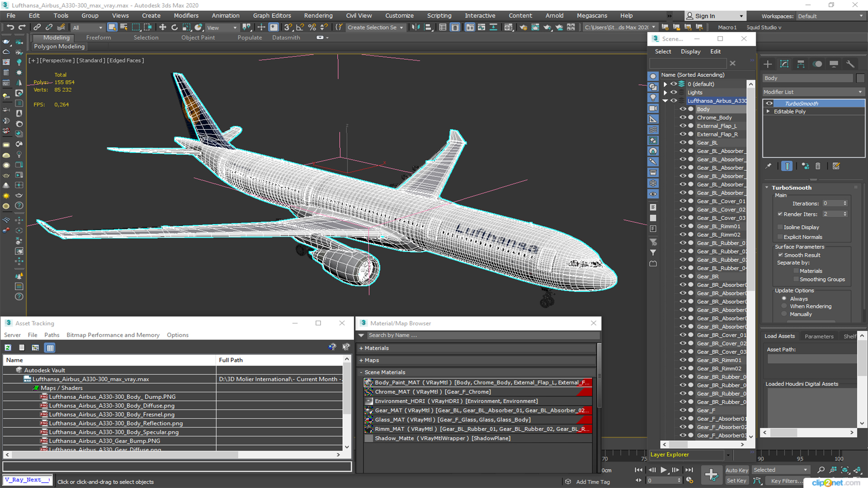The height and width of the screenshot is (488, 868).
Task: Click the Sign In button
Action: [715, 16]
